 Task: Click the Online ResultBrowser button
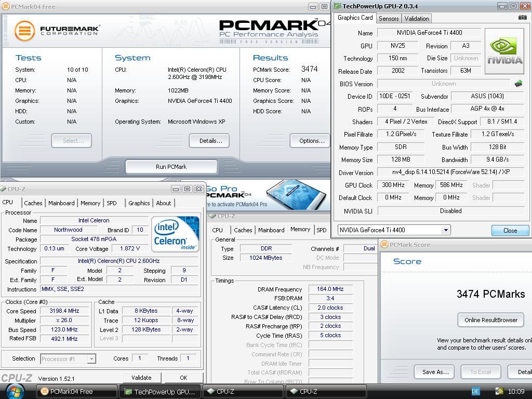tap(490, 320)
